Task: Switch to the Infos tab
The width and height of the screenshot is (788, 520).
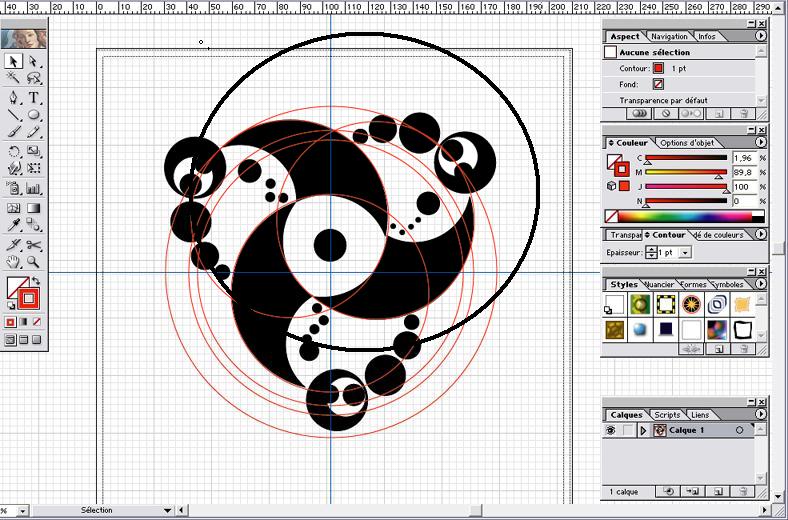Action: [707, 36]
